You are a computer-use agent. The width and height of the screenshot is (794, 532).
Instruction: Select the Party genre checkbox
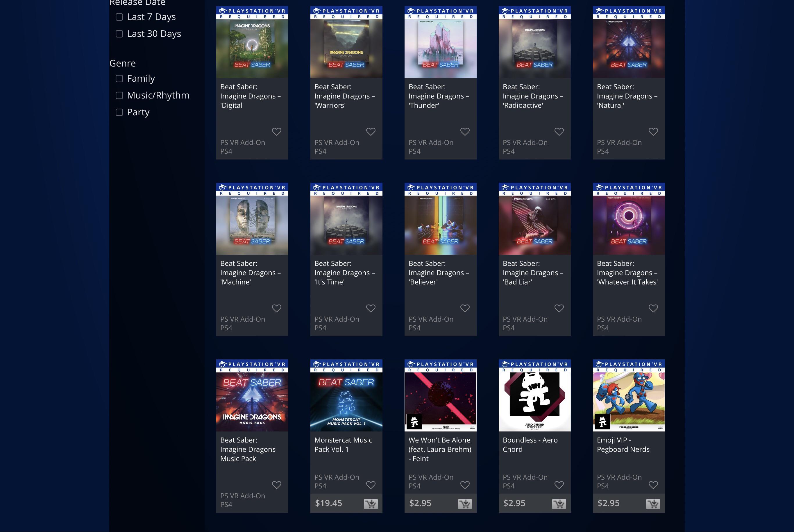(x=119, y=112)
